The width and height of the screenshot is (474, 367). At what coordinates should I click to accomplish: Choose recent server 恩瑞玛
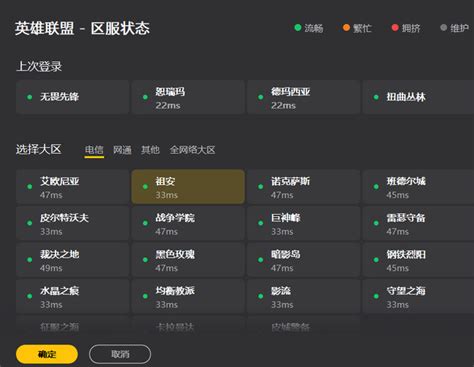[x=188, y=97]
